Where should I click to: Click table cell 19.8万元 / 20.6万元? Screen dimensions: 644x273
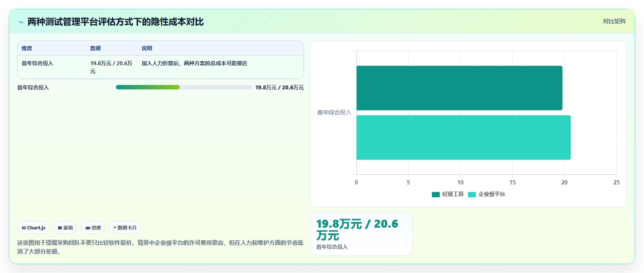click(111, 67)
